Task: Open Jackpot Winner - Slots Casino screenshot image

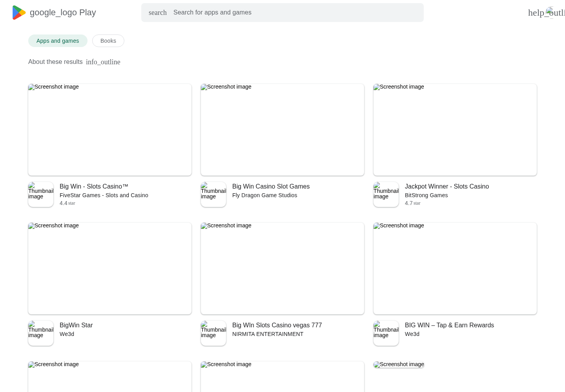Action: click(x=455, y=130)
